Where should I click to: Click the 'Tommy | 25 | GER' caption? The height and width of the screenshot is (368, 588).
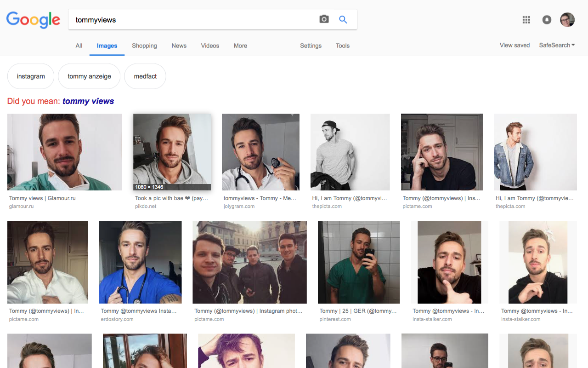(358, 311)
